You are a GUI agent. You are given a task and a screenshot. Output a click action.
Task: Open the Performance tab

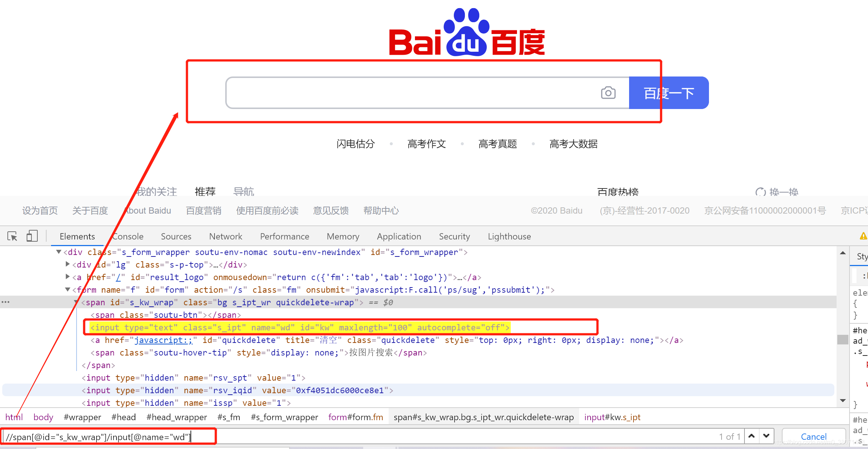click(x=284, y=237)
